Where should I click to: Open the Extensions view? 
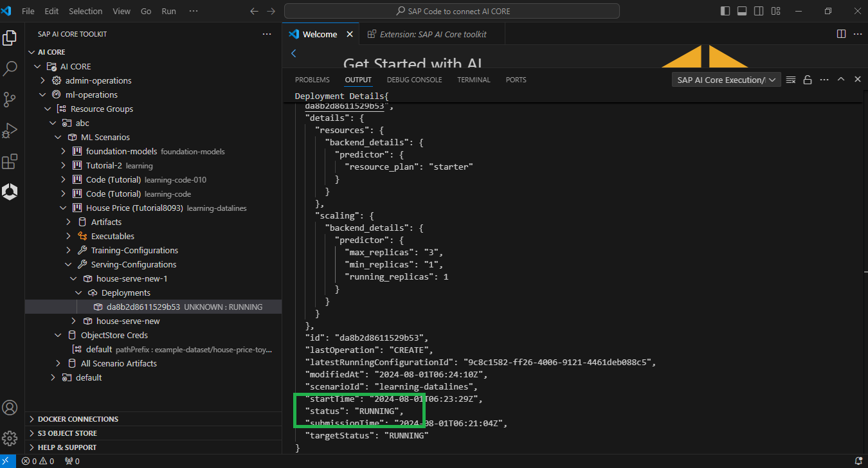tap(10, 161)
